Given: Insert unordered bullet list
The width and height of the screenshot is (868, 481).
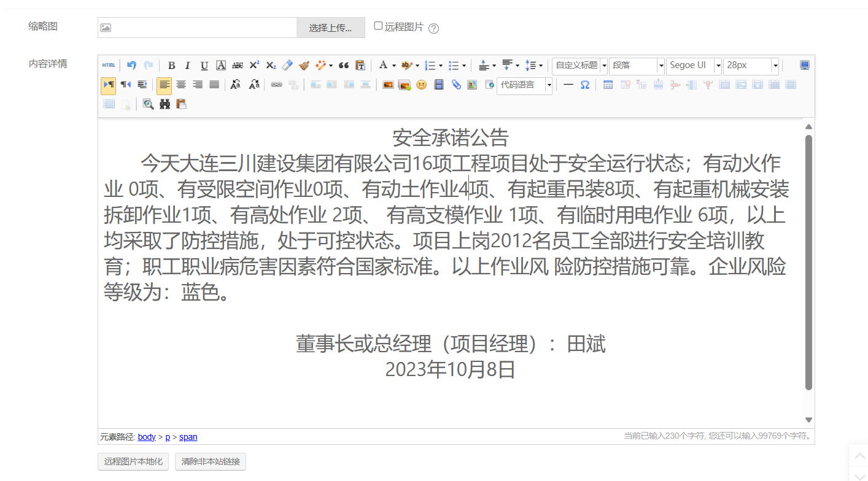Looking at the screenshot, I should pos(453,65).
